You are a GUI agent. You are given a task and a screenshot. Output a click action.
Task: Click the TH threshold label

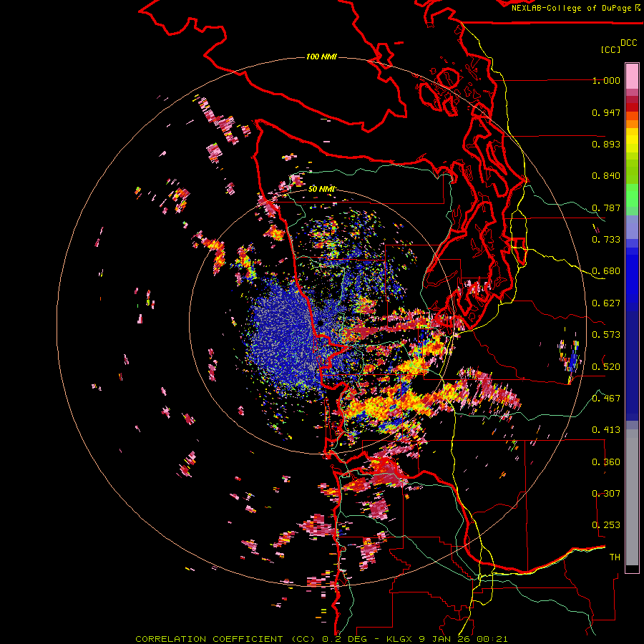click(x=615, y=557)
